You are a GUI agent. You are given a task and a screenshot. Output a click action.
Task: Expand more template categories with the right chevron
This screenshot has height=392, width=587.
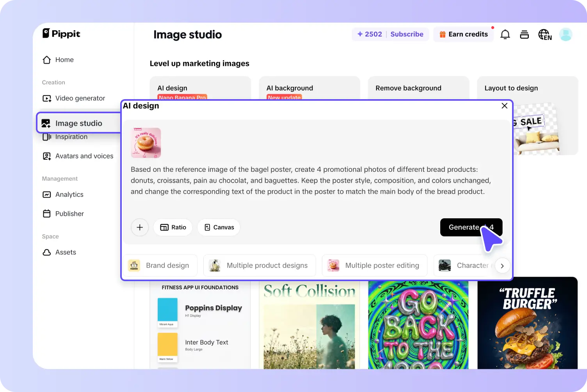tap(502, 265)
